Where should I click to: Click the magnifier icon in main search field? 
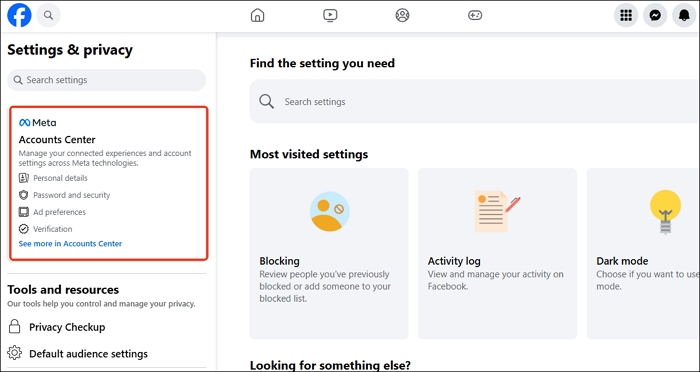point(267,101)
